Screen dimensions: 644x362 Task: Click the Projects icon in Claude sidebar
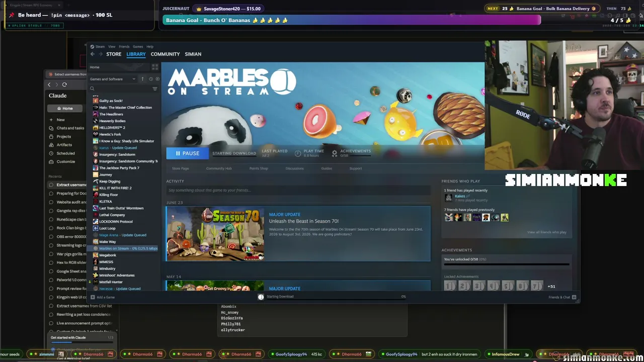[51, 137]
